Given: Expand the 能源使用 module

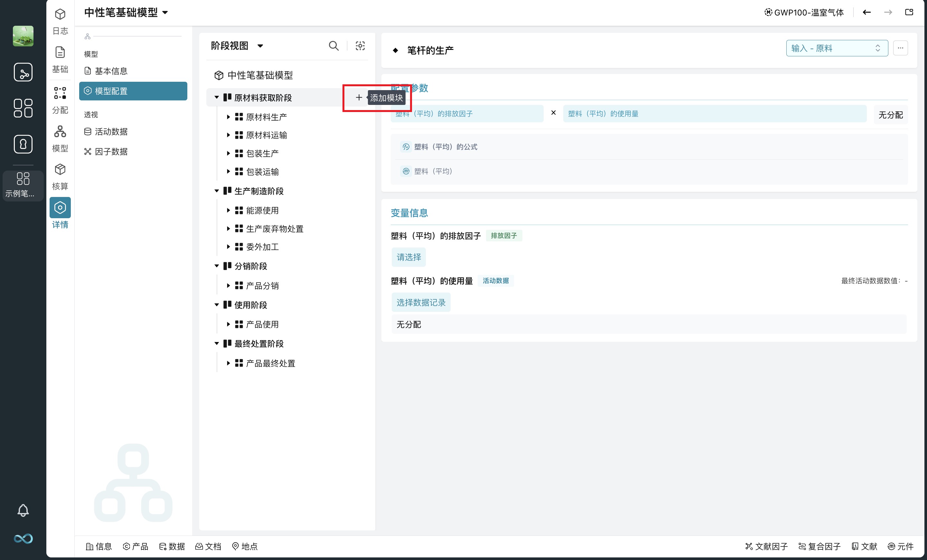Looking at the screenshot, I should [228, 210].
